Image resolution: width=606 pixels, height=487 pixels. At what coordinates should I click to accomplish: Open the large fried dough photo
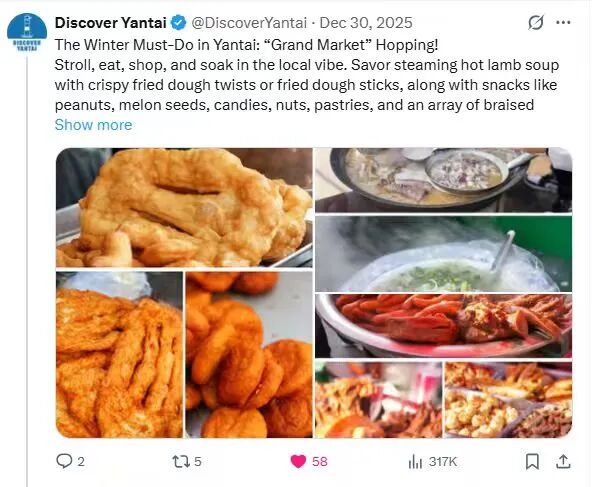click(183, 207)
